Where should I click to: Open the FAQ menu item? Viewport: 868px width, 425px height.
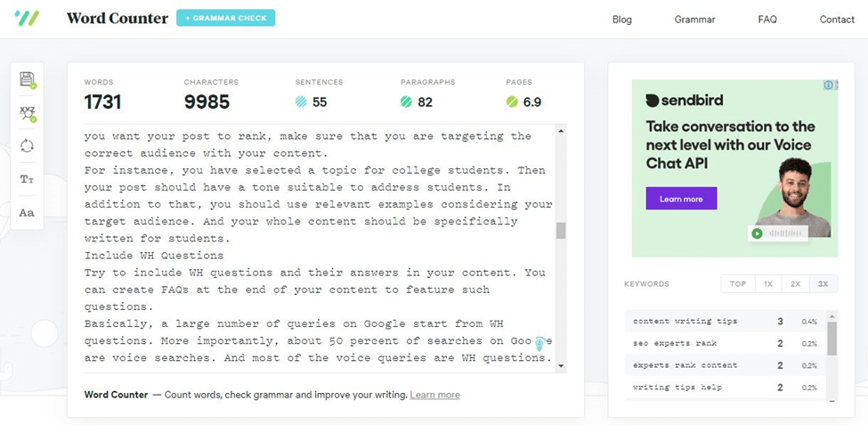(x=767, y=20)
